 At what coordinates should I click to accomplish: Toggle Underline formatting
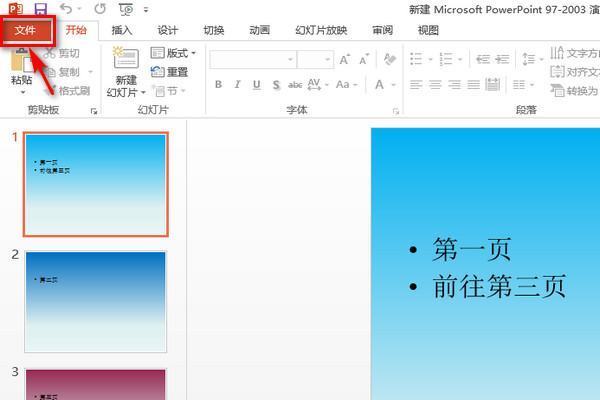click(x=256, y=85)
